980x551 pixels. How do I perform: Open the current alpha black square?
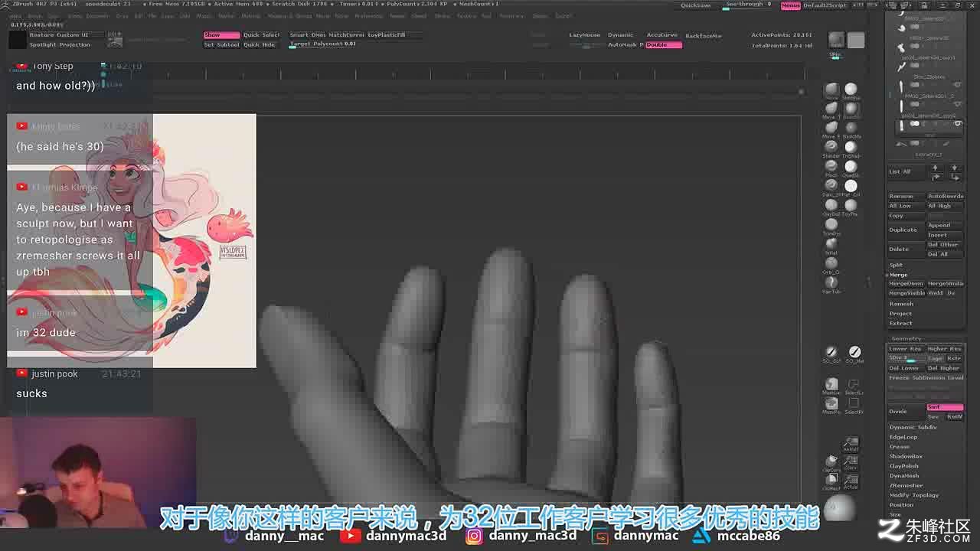17,40
